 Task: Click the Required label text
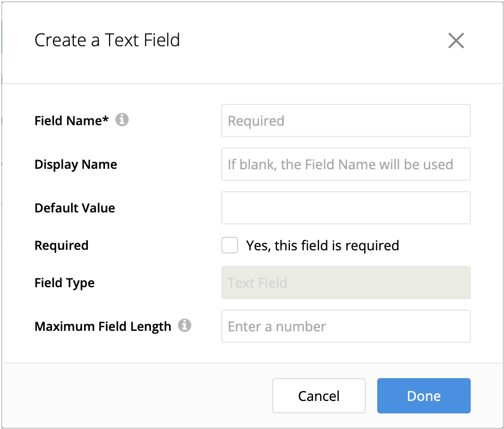[61, 246]
